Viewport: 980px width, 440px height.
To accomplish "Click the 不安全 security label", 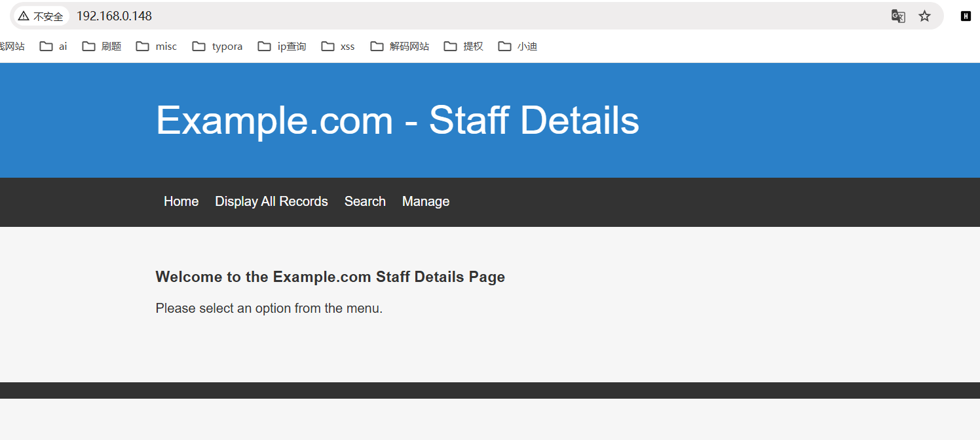I will [48, 16].
